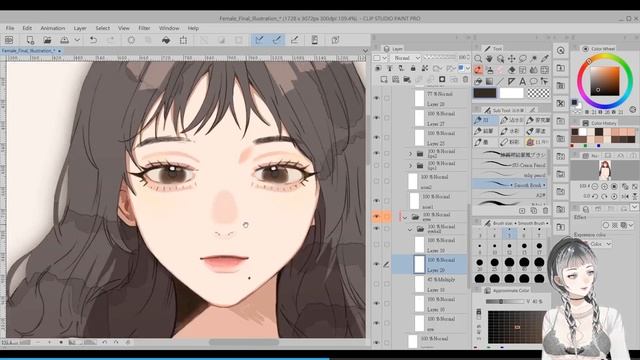Viewport: 640px width, 360px height.
Task: Click the New document toolbar icon
Action: tap(30, 40)
